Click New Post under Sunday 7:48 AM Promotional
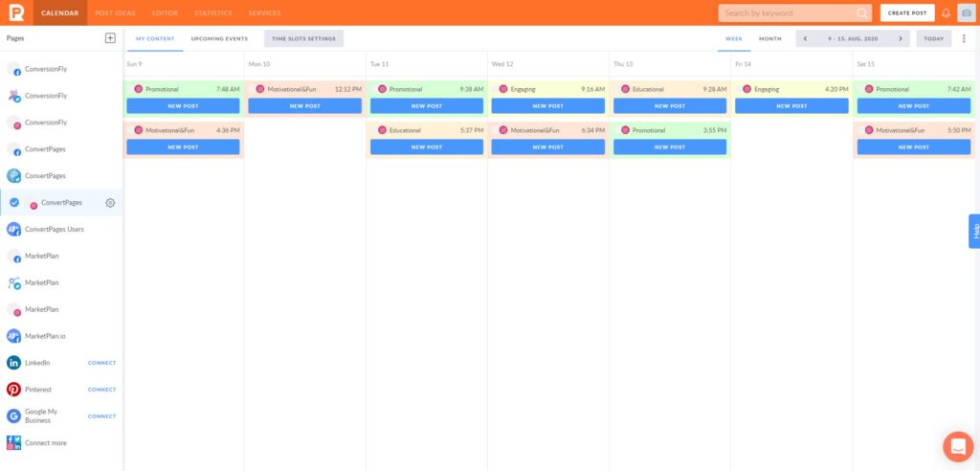Image resolution: width=980 pixels, height=471 pixels. [183, 106]
